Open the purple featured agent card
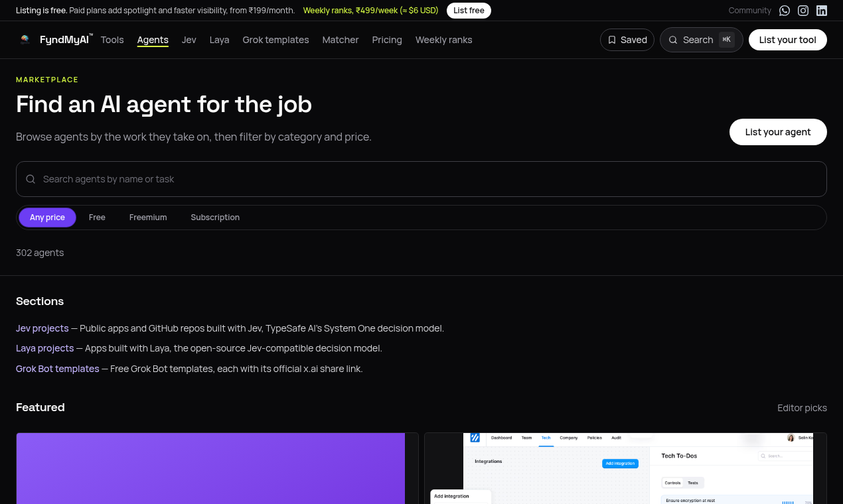The width and height of the screenshot is (843, 504). 217,468
